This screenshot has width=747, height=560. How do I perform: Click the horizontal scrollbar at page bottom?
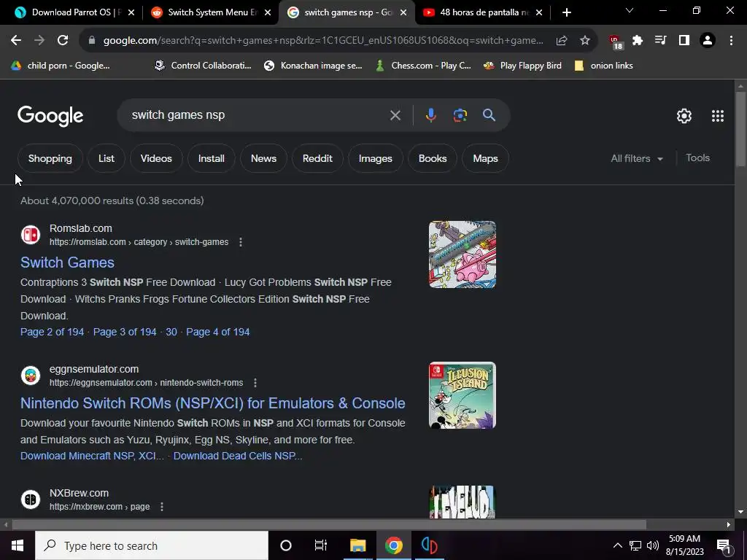click(x=329, y=524)
